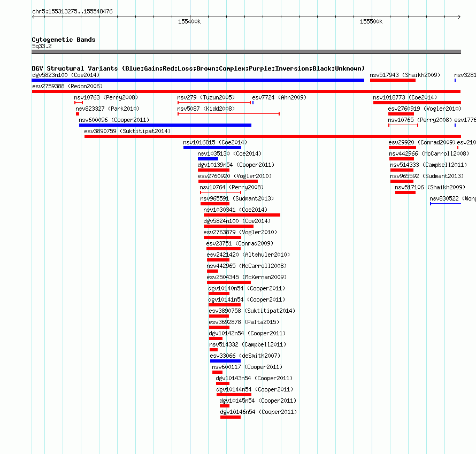The image size is (476, 454).
Task: Click dgv10146n54 (Cooper2011) label
Action: pos(259,412)
